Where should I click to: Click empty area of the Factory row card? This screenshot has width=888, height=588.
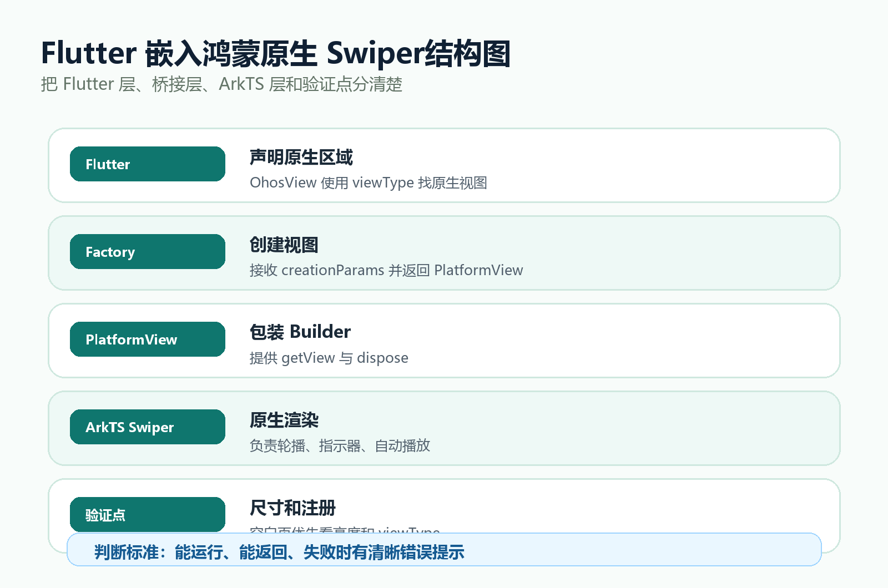coord(666,253)
